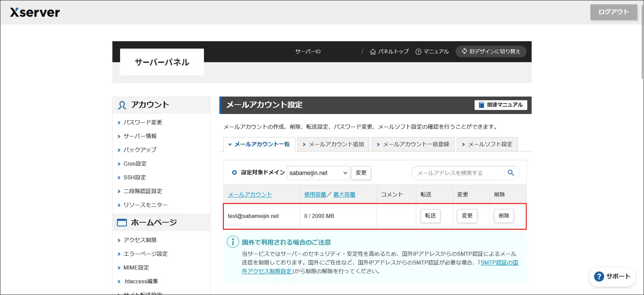Open パスワード変更 in sidebar
Viewport: 644px width, 295px height.
tap(143, 122)
